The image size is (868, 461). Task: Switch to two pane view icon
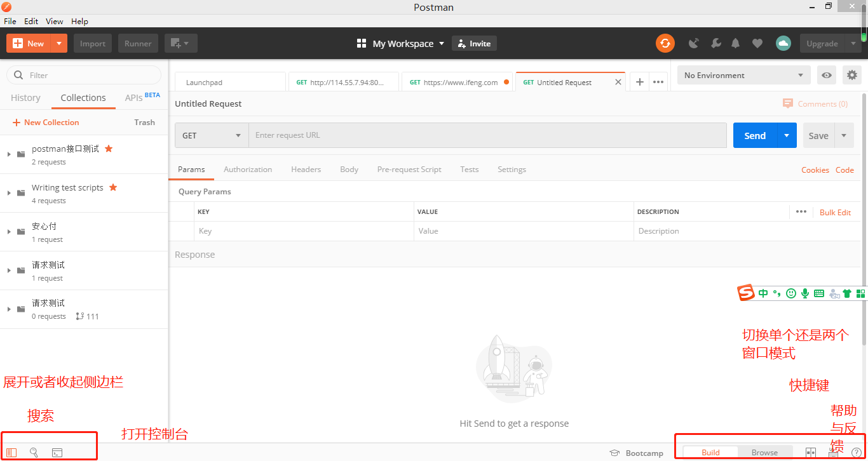(811, 453)
